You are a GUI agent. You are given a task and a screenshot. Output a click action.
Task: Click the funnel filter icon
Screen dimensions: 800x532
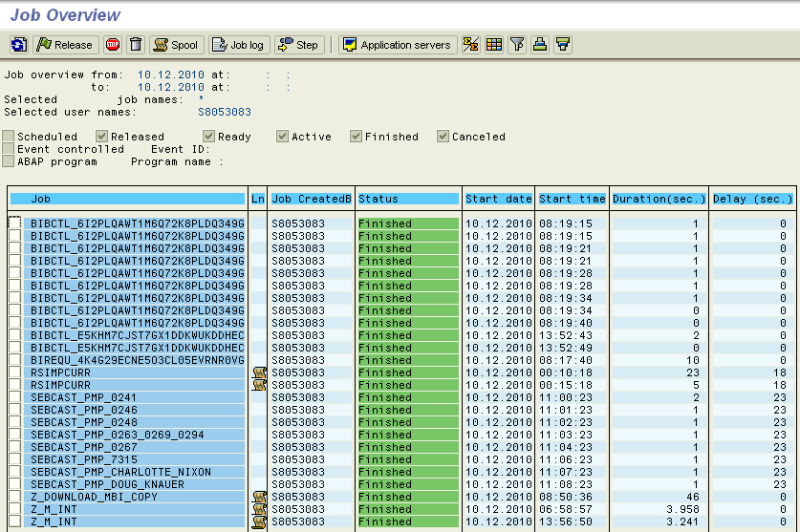tap(517, 45)
